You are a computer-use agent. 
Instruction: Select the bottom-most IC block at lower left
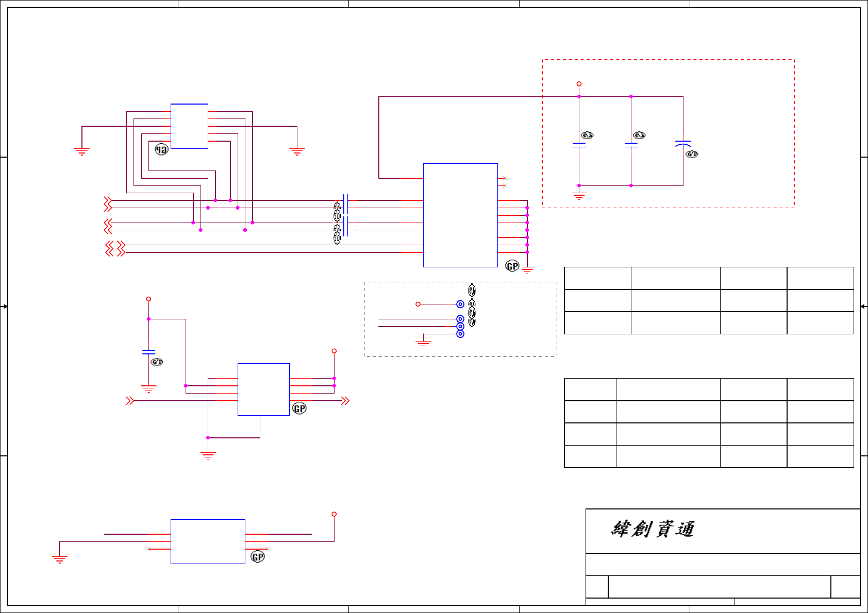[208, 541]
